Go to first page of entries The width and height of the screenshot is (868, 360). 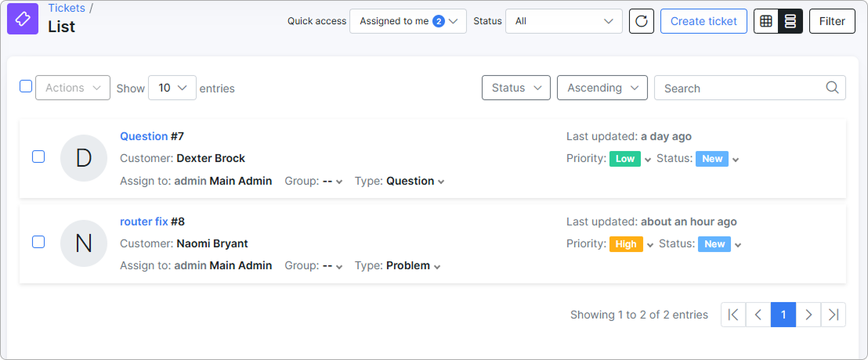click(733, 315)
